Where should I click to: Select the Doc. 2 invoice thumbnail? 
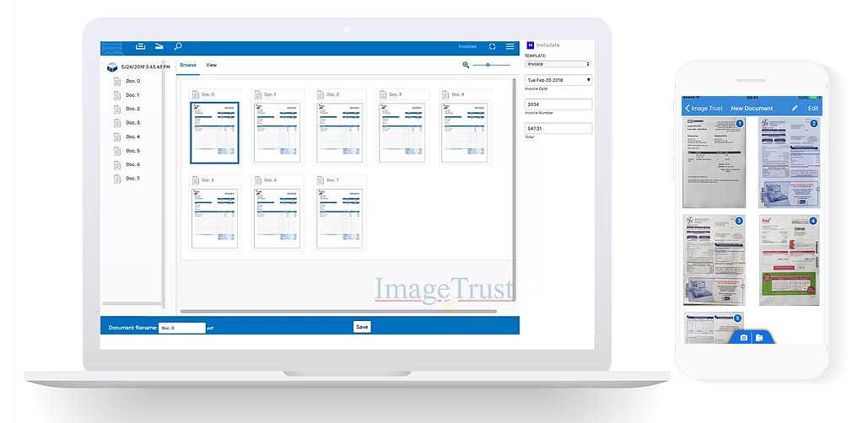point(340,132)
